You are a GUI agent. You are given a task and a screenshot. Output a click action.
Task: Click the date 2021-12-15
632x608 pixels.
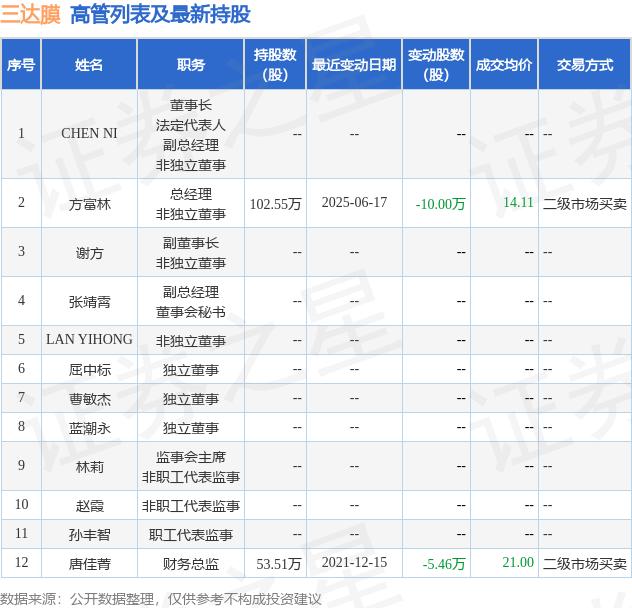(354, 562)
